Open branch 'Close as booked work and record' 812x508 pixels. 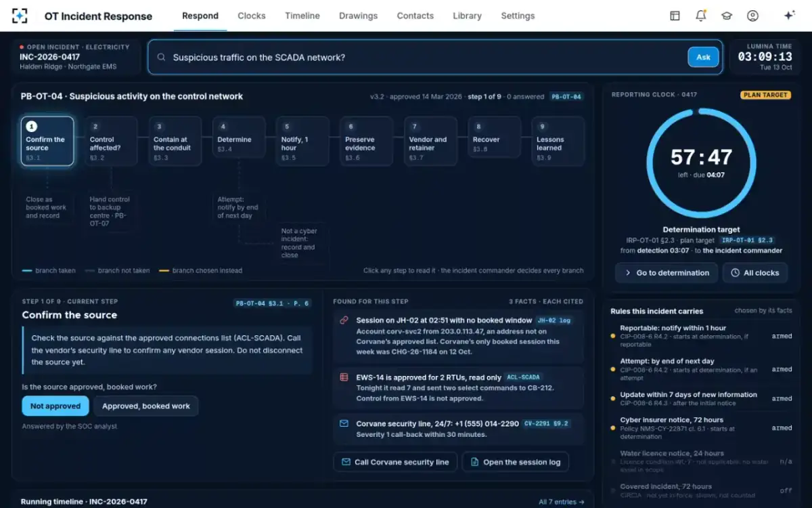(47, 208)
